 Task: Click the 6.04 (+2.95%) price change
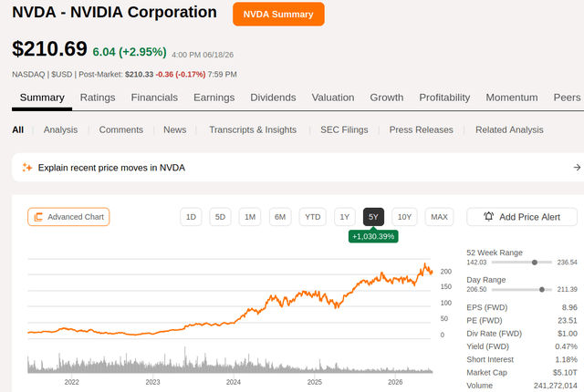coord(130,52)
